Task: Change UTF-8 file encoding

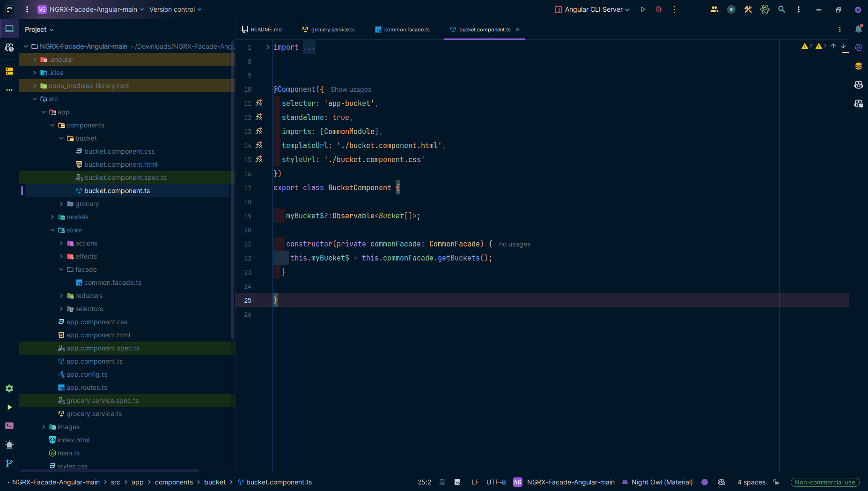Action: click(496, 482)
